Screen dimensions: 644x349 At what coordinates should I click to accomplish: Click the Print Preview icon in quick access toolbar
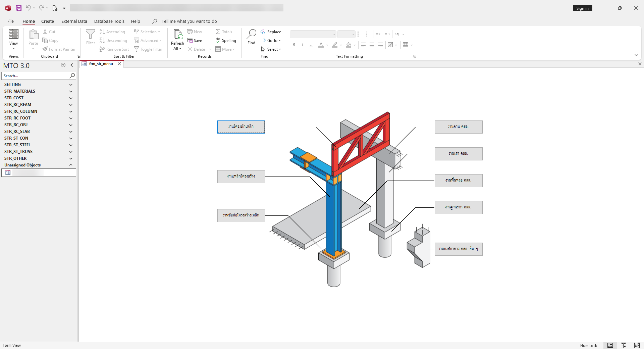click(55, 8)
